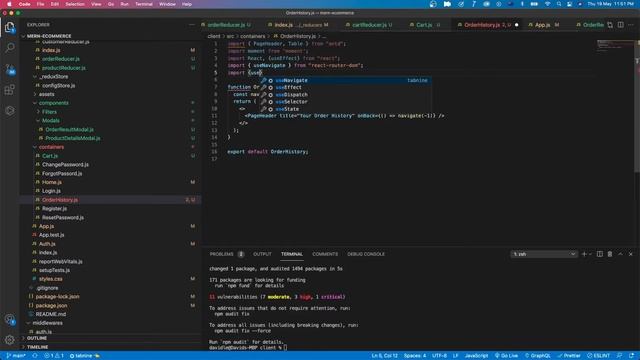This screenshot has width=640, height=360.
Task: Open package.json in file tree
Action: pos(51,305)
